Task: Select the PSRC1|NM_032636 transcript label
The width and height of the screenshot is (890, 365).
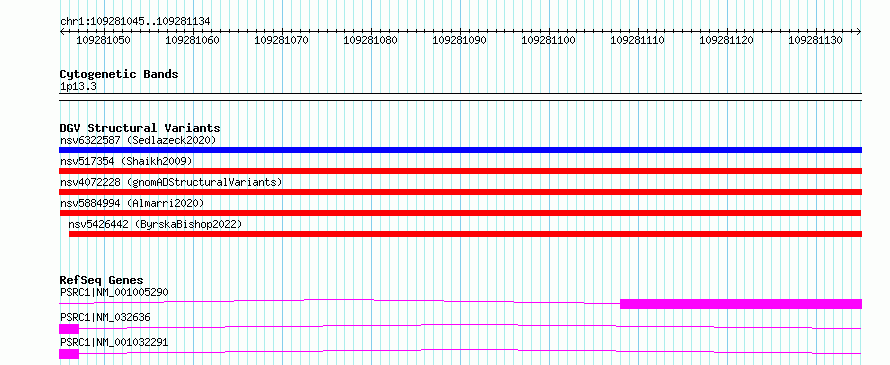Action: 105,318
